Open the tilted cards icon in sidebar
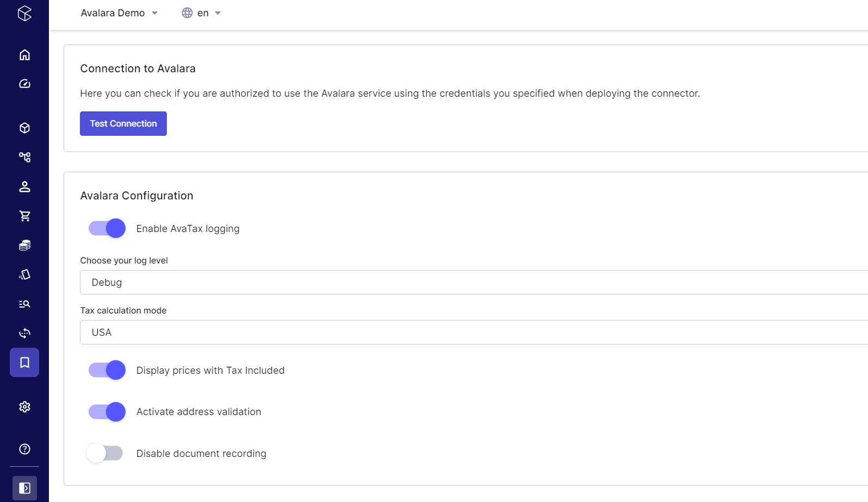 pyautogui.click(x=24, y=274)
